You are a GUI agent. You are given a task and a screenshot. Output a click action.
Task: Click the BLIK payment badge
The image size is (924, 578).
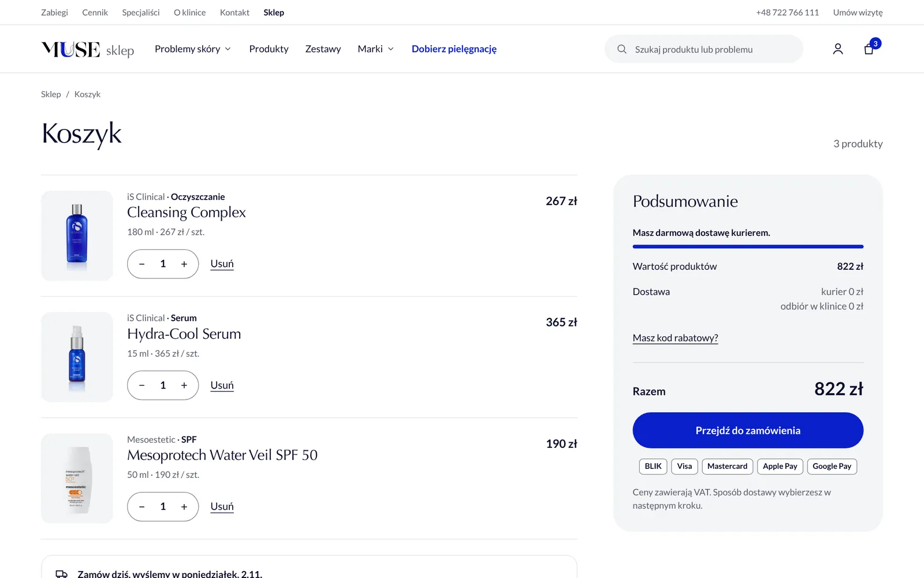(653, 466)
